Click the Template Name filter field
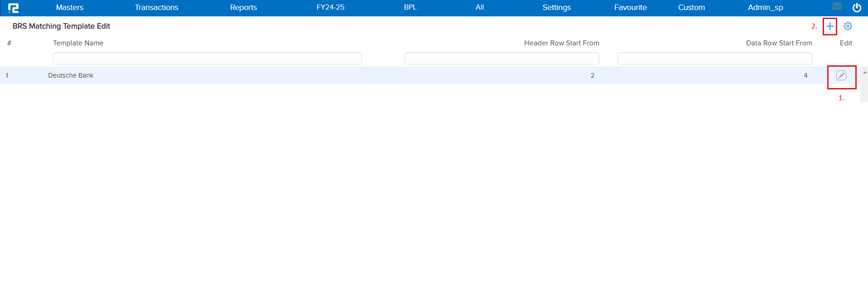The height and width of the screenshot is (294, 868). click(207, 59)
